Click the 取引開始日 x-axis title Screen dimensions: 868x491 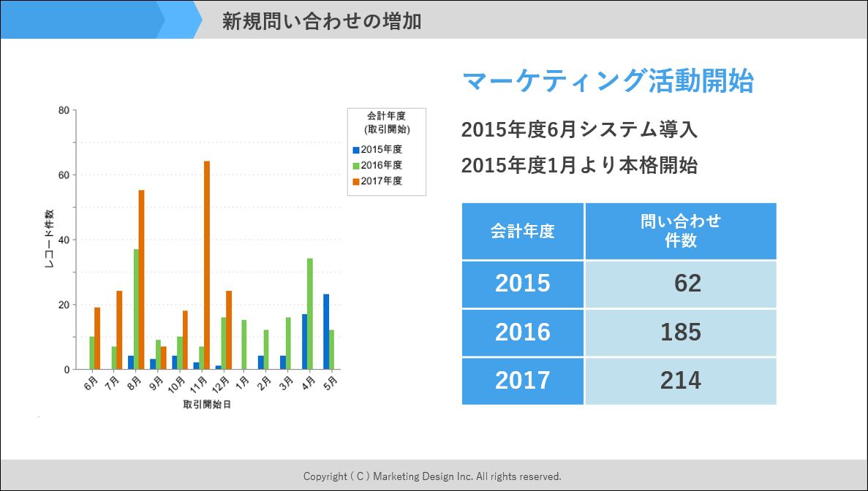click(x=207, y=405)
